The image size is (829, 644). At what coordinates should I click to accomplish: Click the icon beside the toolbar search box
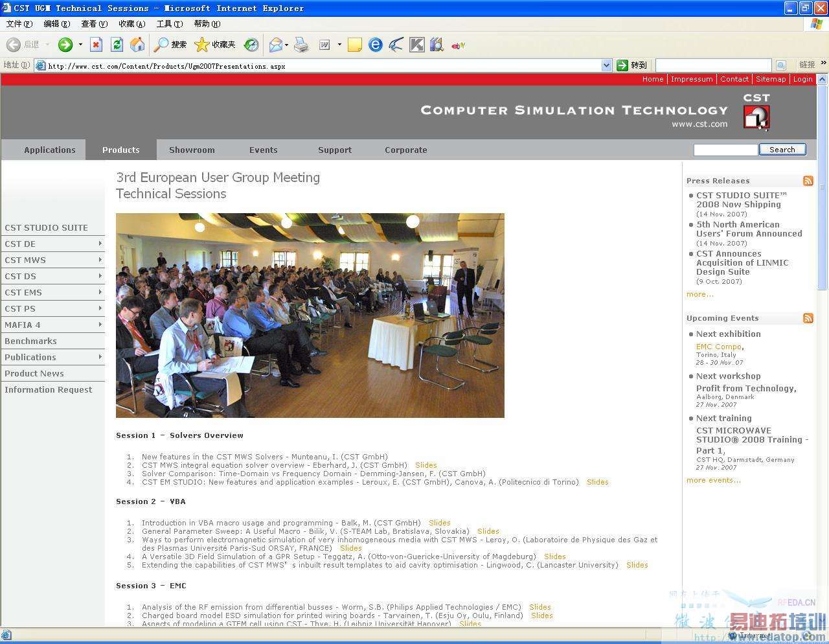780,65
